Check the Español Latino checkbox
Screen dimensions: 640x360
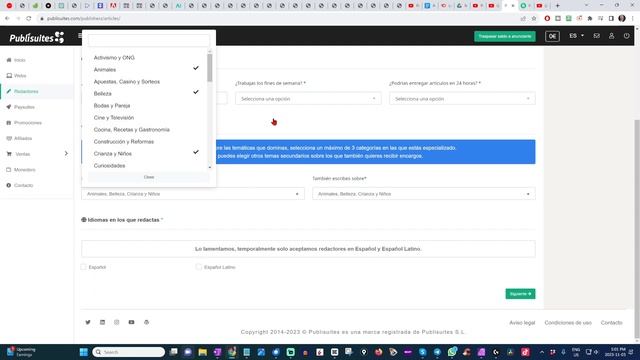(198, 267)
